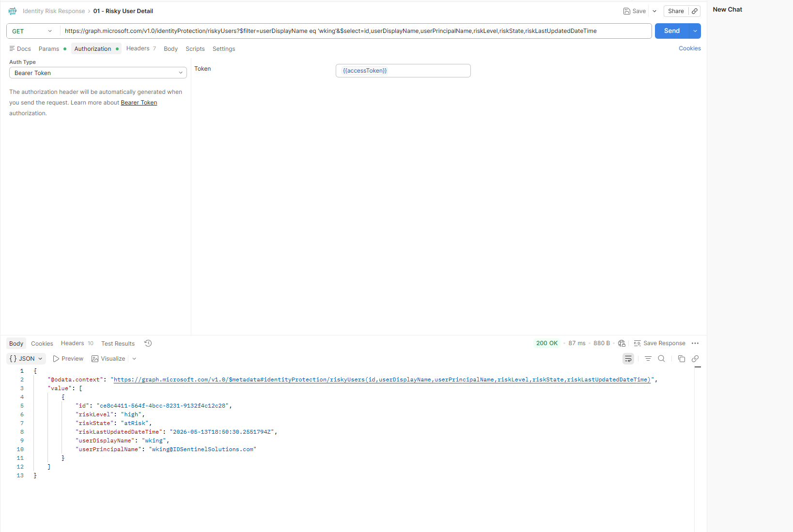
Task: Copy request link via chain icon next to Share
Action: pyautogui.click(x=695, y=11)
